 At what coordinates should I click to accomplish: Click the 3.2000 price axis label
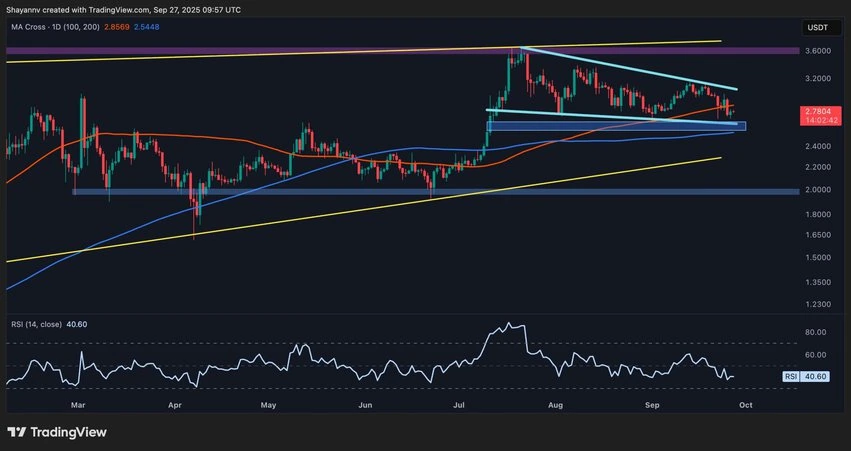[819, 78]
